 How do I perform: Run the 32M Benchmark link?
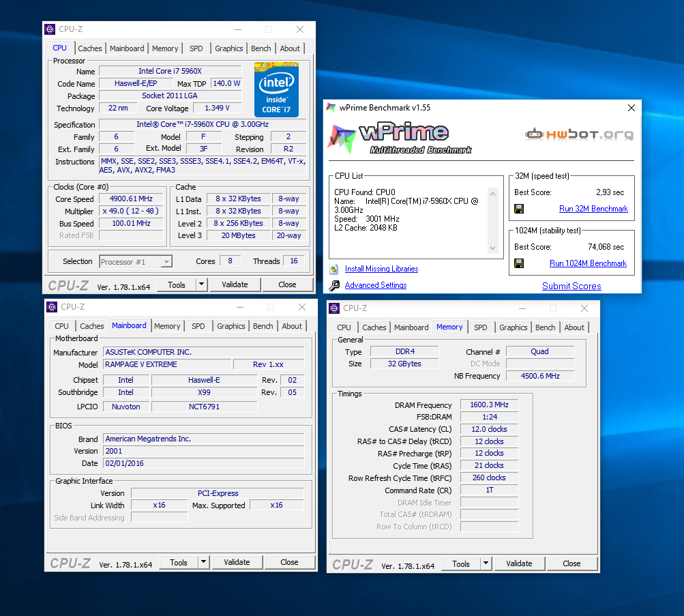(x=593, y=209)
